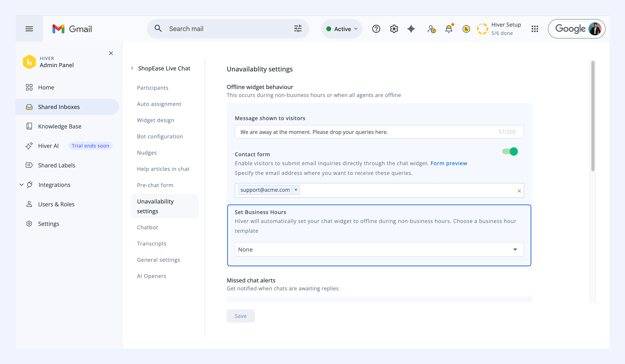Open Pre-chat form tab
This screenshot has width=625, height=364.
(x=155, y=185)
